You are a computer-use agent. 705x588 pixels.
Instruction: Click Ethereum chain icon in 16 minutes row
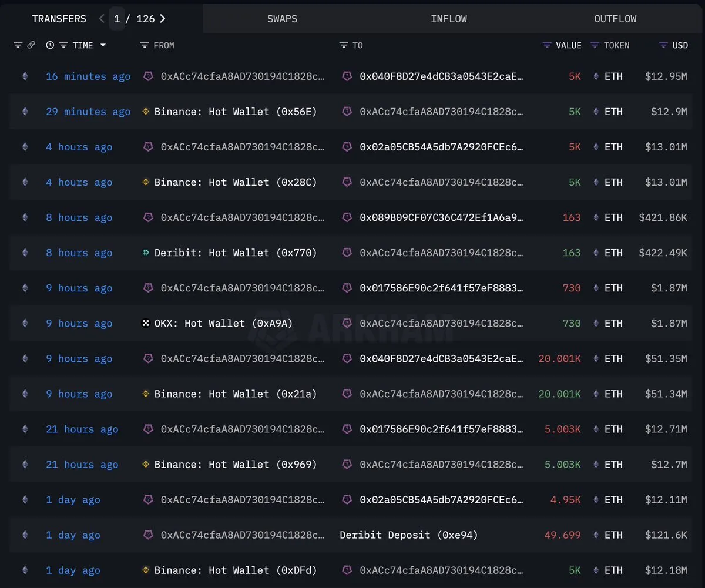25,76
